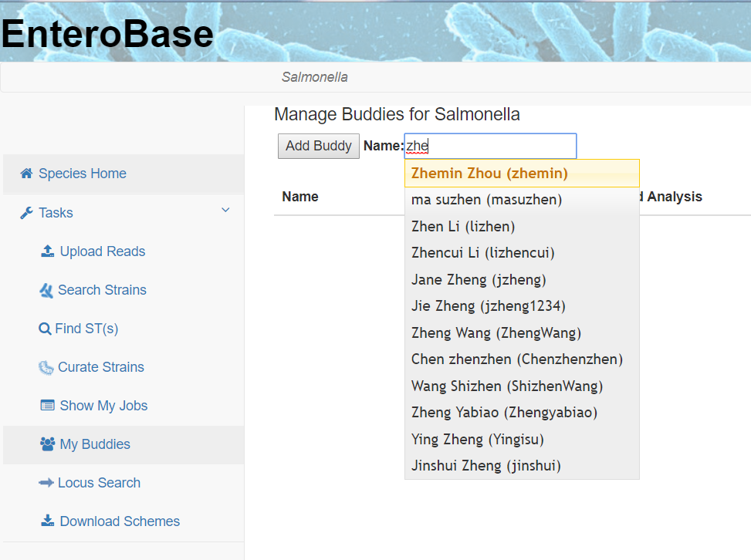Click the Name column header

point(300,197)
